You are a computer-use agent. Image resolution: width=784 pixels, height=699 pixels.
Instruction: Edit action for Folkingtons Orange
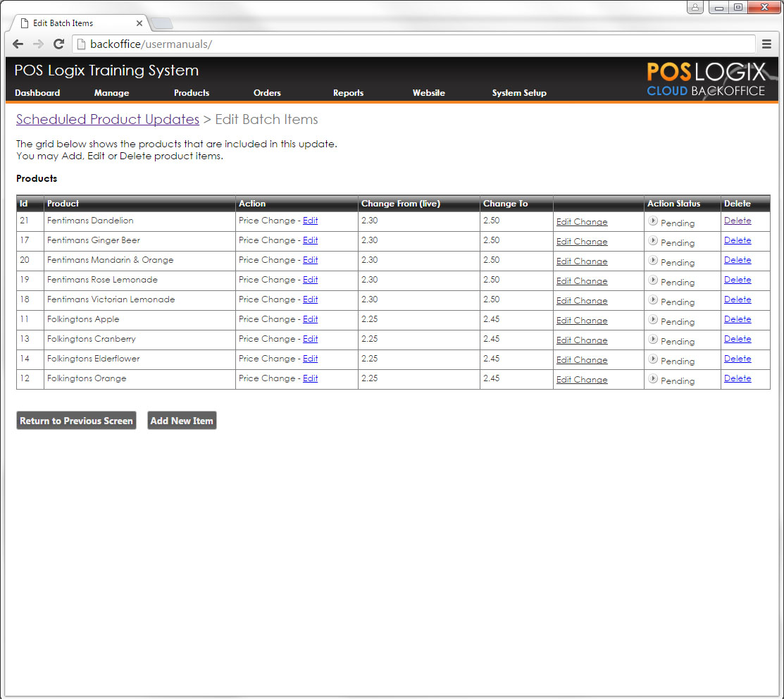[x=310, y=378]
